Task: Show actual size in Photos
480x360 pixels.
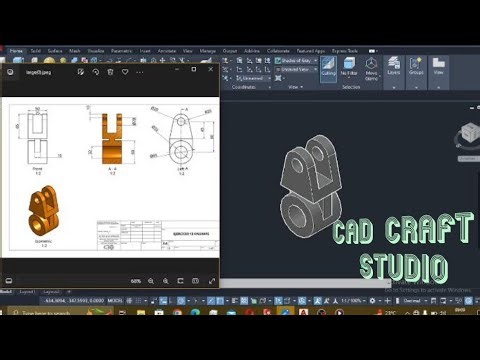Action: 195,281
